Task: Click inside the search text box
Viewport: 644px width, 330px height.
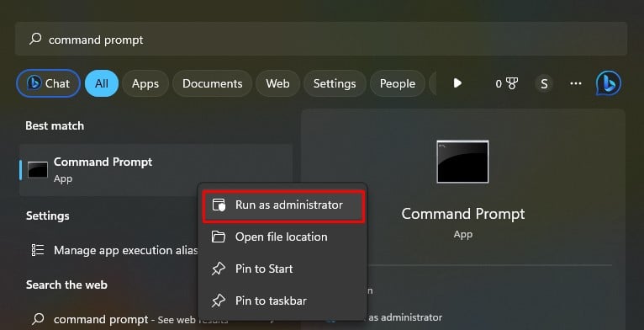Action: point(321,40)
